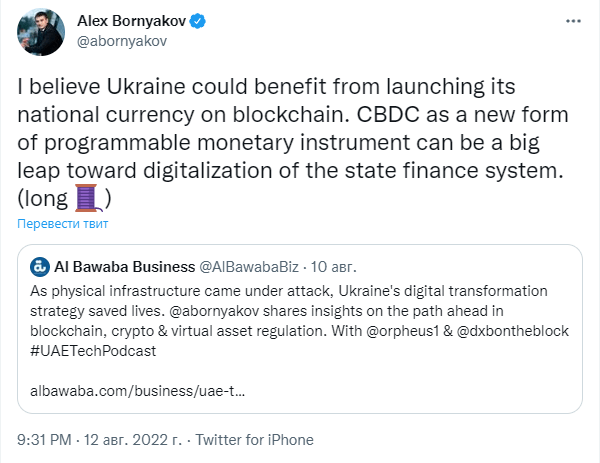Open the @abornyakov handle under the name

pyautogui.click(x=122, y=41)
